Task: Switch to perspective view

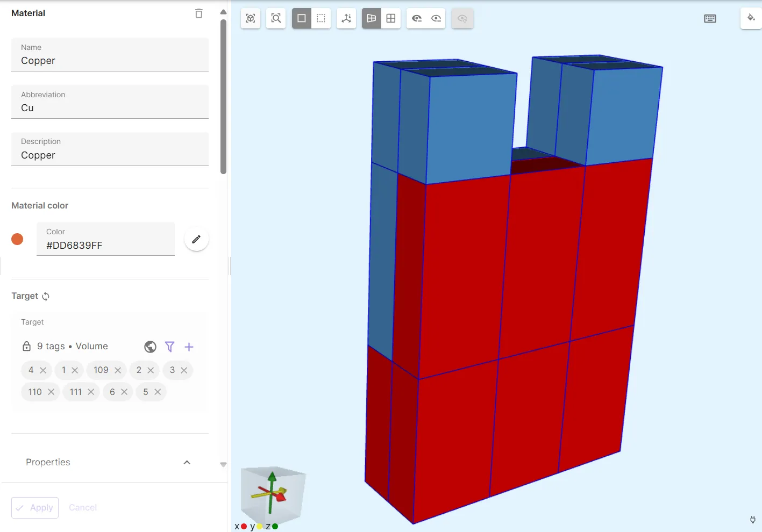Action: click(372, 18)
